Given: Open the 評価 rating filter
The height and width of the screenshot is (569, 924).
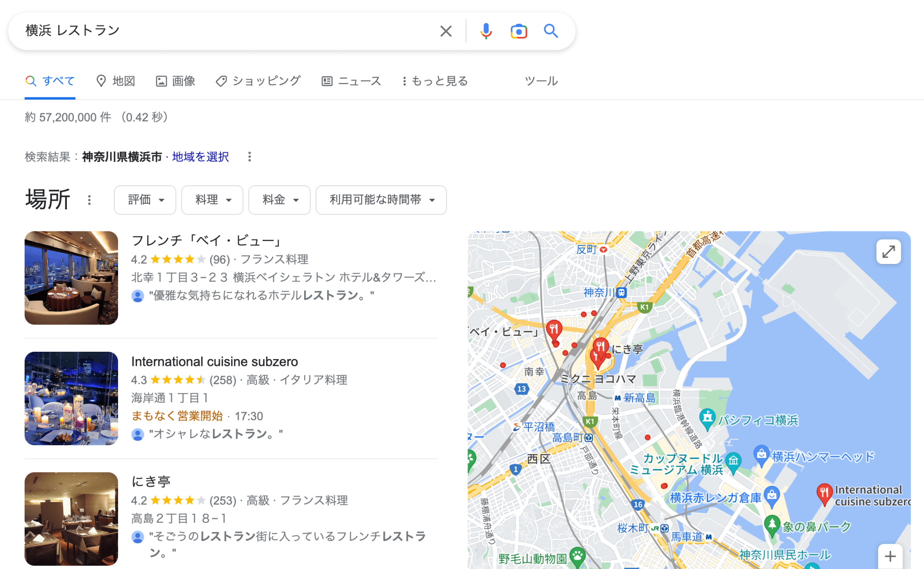Looking at the screenshot, I should point(145,200).
